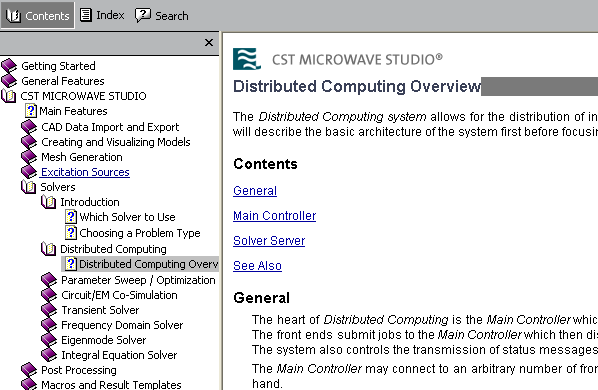
Task: Open Choosing a Problem Type topic
Action: (x=140, y=233)
